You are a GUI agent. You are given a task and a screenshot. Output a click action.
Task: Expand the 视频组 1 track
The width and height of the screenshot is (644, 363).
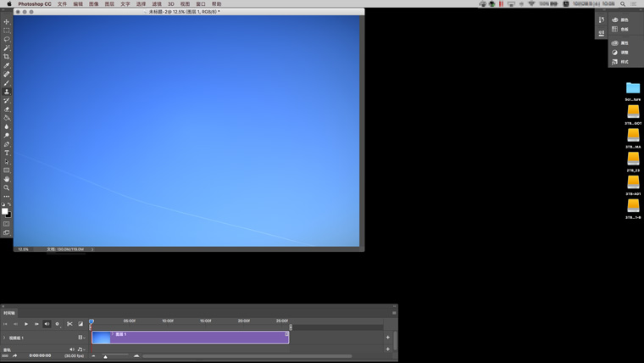(3, 338)
